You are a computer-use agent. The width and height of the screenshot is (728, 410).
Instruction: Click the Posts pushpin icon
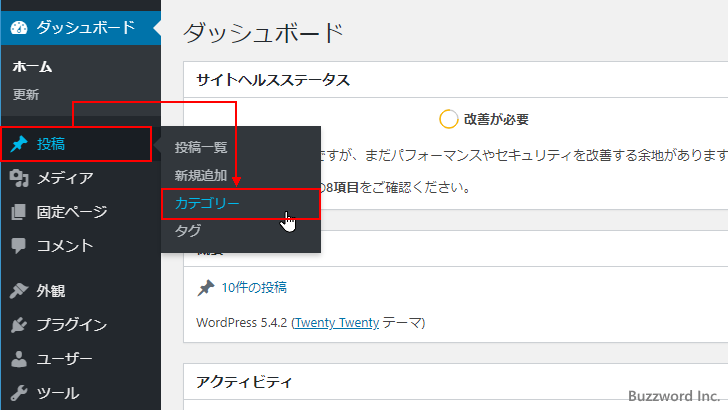[19, 144]
